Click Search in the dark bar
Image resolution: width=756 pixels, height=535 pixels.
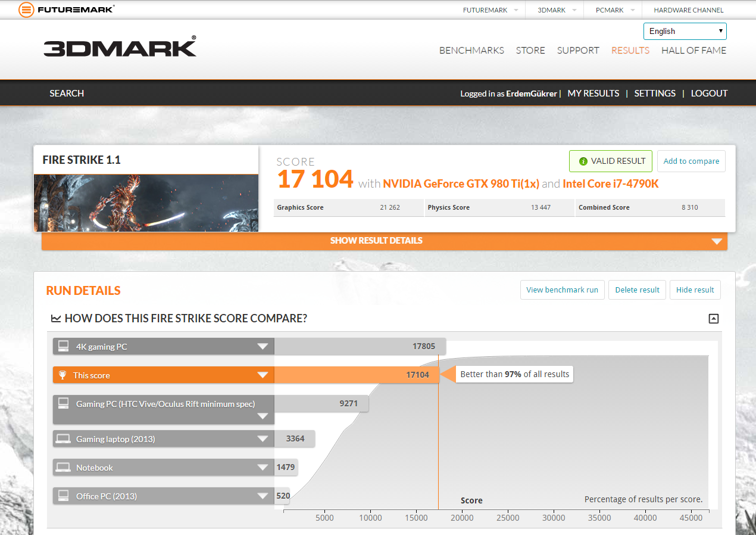pos(67,94)
